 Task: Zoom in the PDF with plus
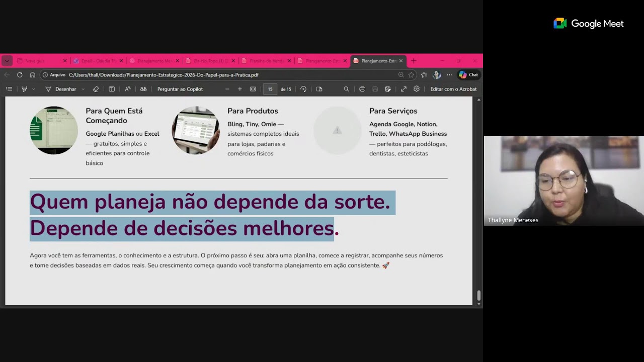click(240, 89)
